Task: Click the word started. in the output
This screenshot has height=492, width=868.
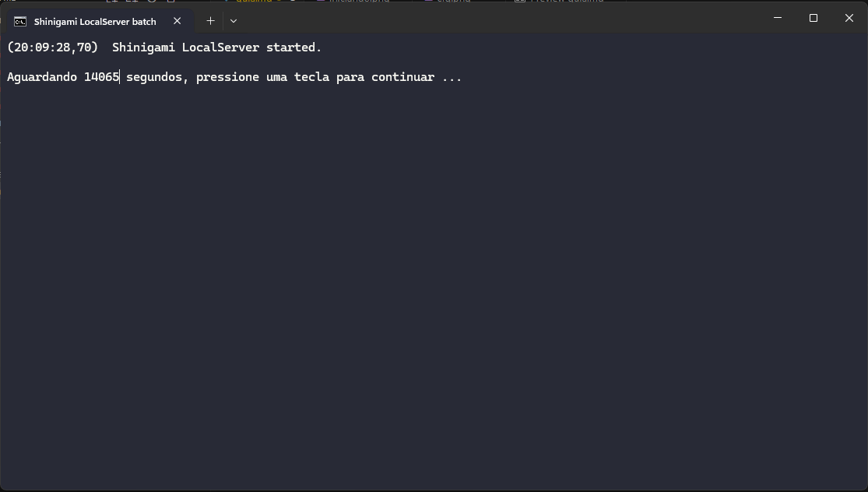Action: tap(293, 47)
